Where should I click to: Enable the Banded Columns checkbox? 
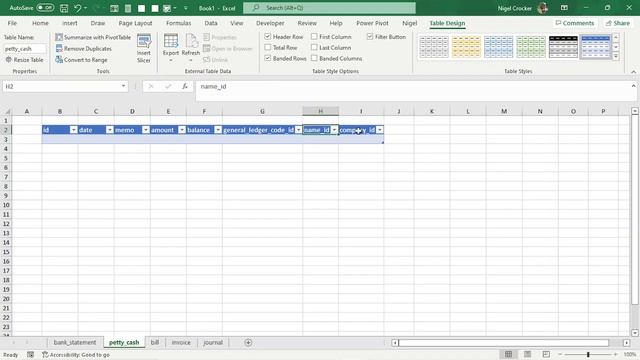[314, 58]
